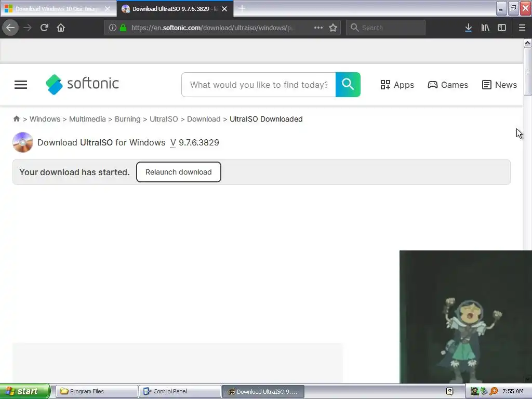Open Games section on Softonic
This screenshot has height=399, width=532.
point(448,85)
